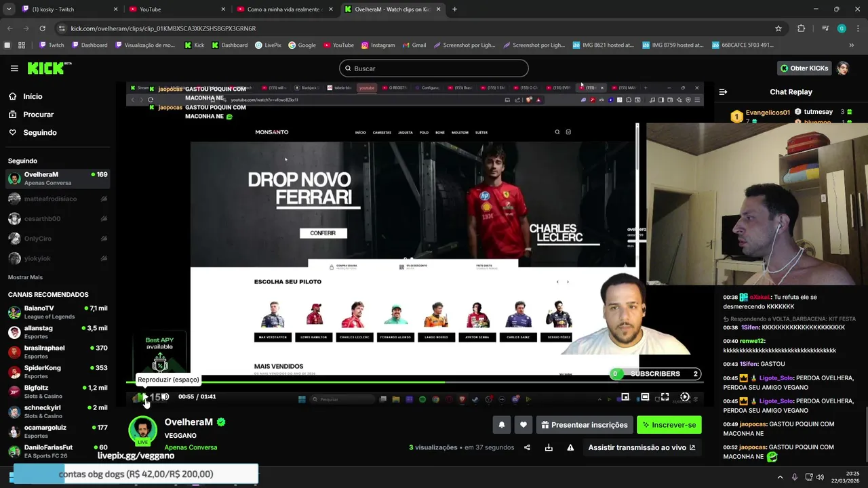
Task: Toggle picture-in-picture mode in the player
Action: pos(625,397)
